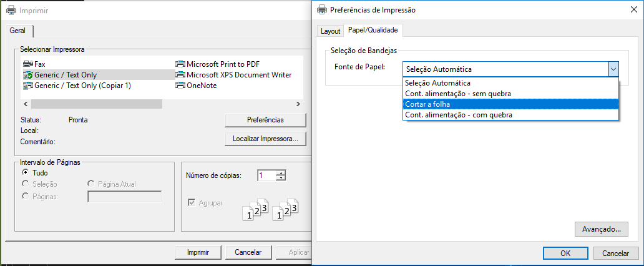Select the Fax printer icon
Viewport: 644px width, 266px height.
click(x=28, y=64)
